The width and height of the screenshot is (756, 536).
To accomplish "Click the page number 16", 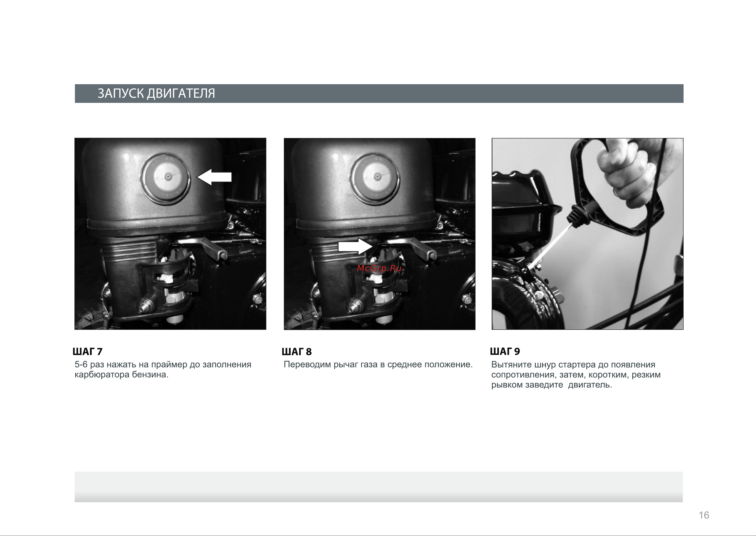I will 704,515.
